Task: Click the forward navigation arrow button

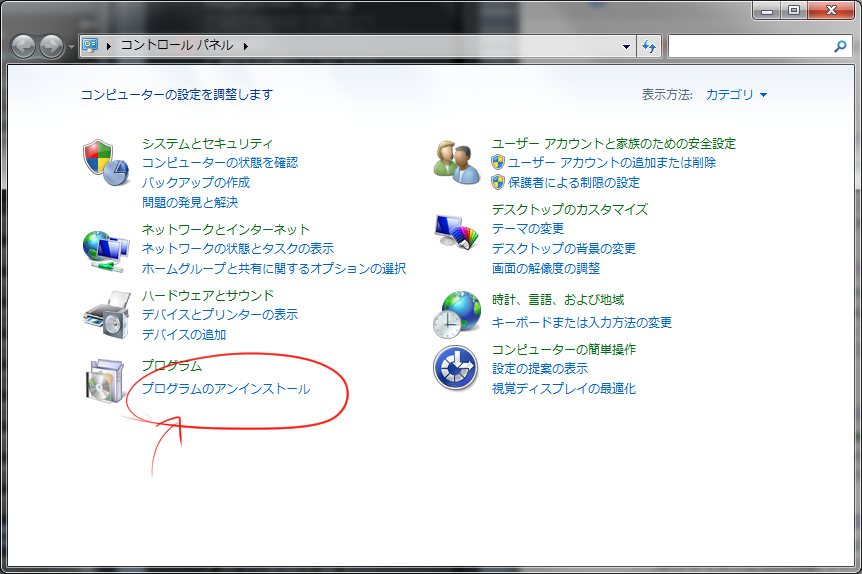Action: point(51,46)
